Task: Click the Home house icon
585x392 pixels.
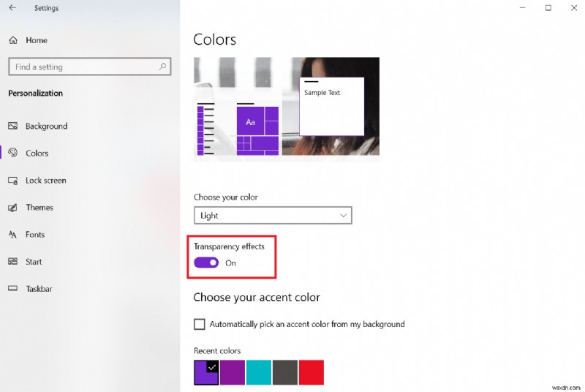Action: 13,40
